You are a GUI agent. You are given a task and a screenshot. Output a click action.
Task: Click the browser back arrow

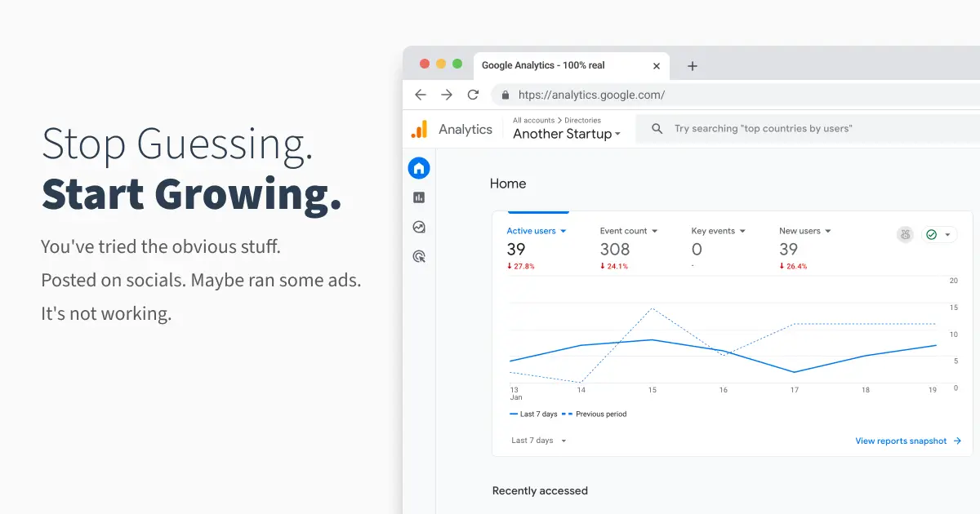click(421, 95)
